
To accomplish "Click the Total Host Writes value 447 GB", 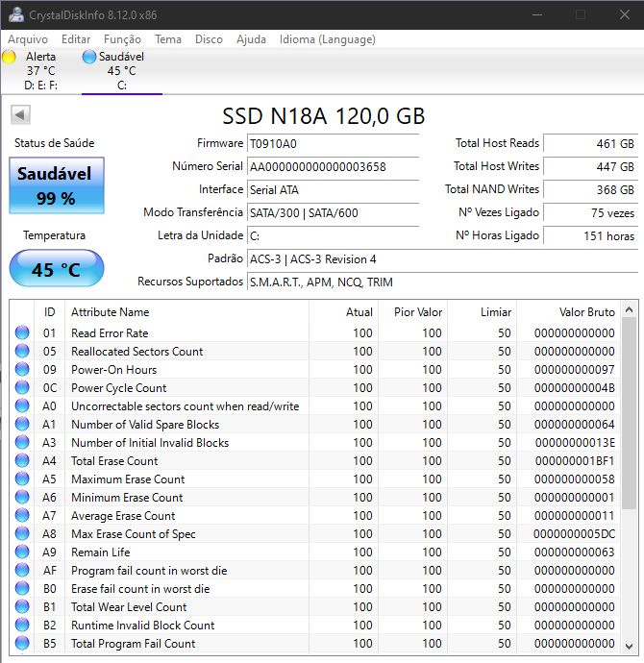I will pos(591,166).
